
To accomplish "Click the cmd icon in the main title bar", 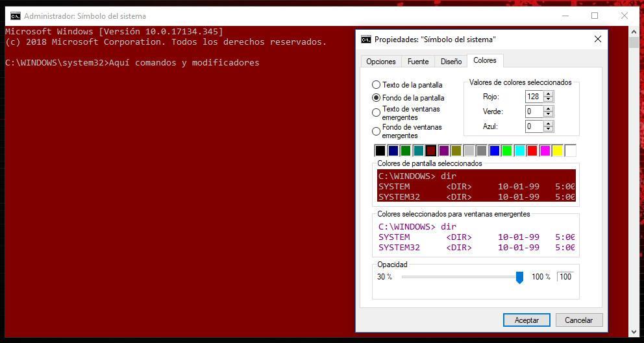I will (15, 16).
